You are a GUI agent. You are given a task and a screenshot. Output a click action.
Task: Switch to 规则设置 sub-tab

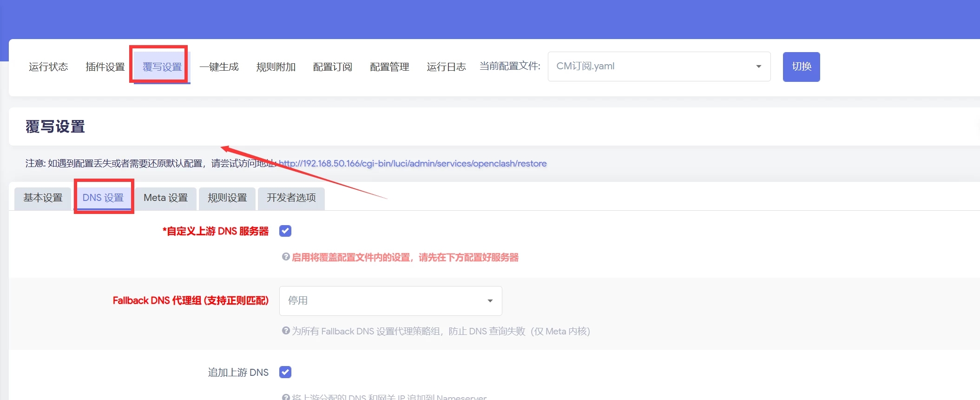[227, 198]
